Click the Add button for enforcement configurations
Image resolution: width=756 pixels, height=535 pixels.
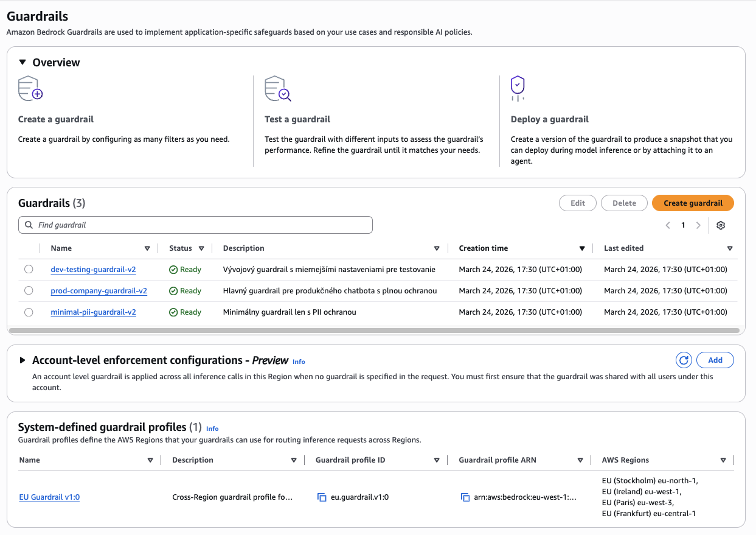coord(715,360)
